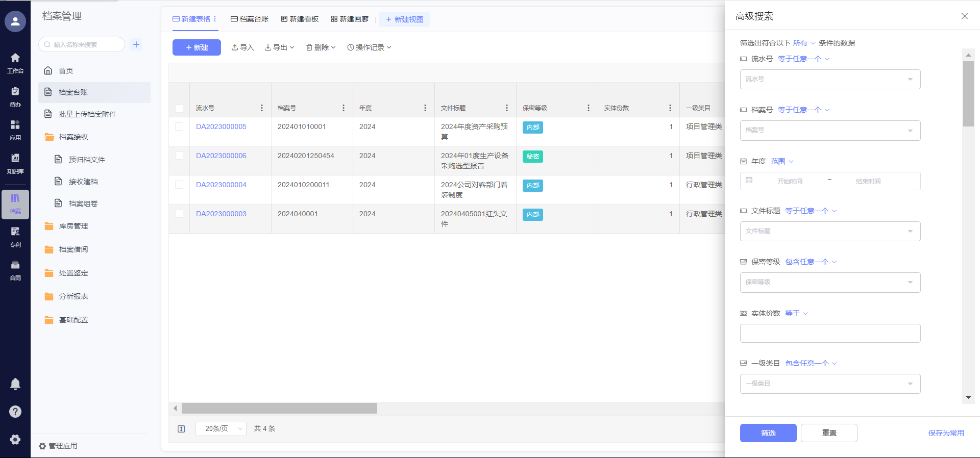Click the blue 筛选 filter button
980x458 pixels.
click(768, 433)
